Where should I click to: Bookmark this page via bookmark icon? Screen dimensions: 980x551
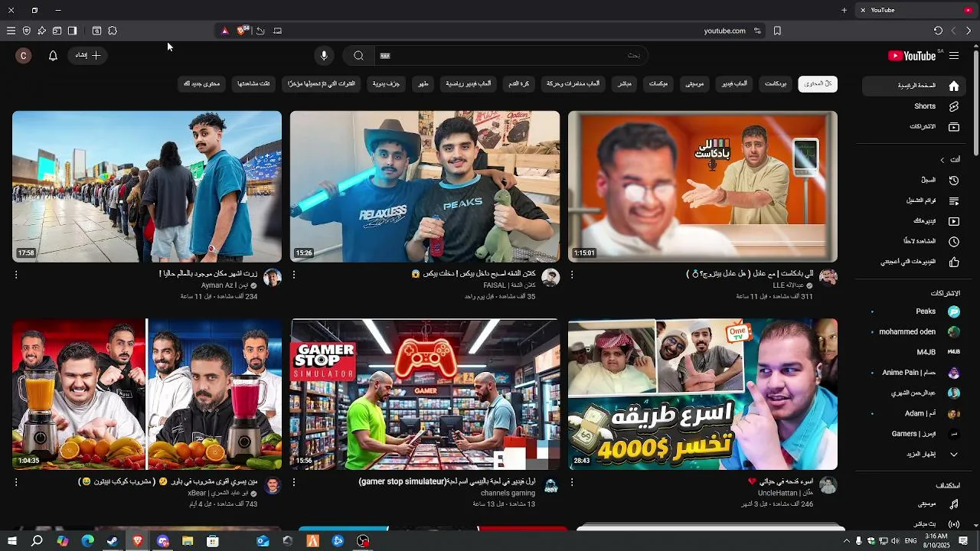777,31
